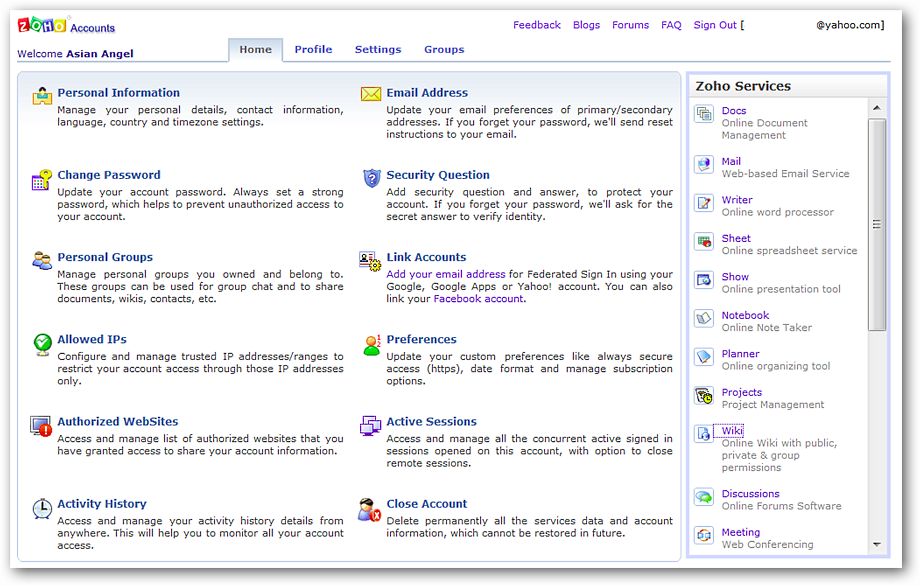
Task: Open the FAQ link
Action: [x=671, y=25]
